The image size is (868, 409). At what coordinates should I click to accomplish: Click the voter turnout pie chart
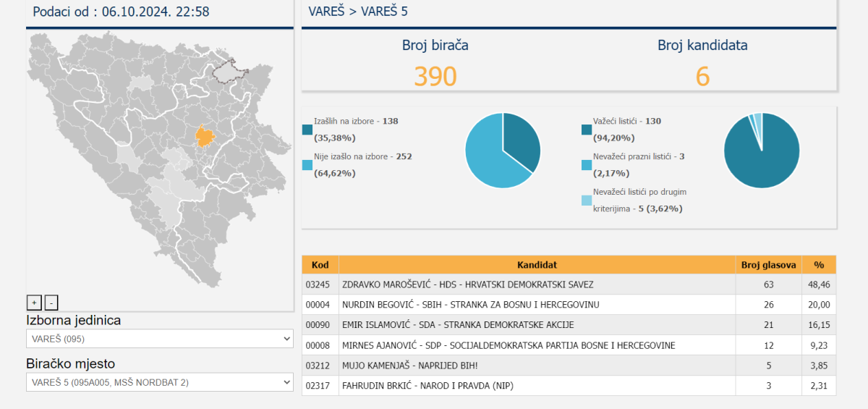coord(503,151)
